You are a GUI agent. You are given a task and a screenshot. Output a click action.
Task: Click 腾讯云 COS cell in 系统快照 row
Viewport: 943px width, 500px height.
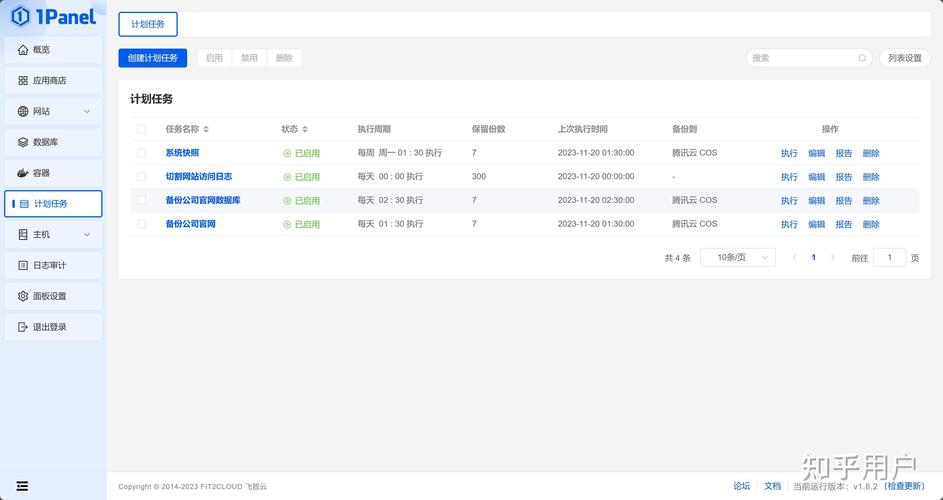click(694, 153)
